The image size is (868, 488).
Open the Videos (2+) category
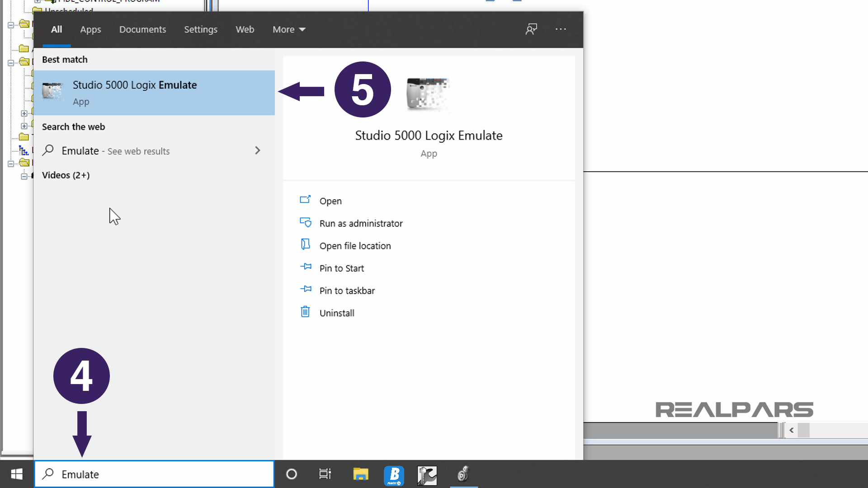[x=66, y=175]
